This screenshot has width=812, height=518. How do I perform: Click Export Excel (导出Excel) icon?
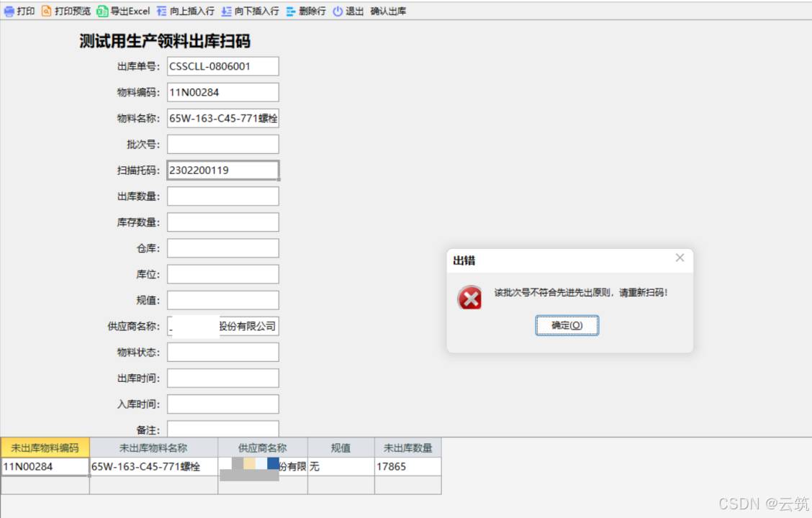(102, 12)
